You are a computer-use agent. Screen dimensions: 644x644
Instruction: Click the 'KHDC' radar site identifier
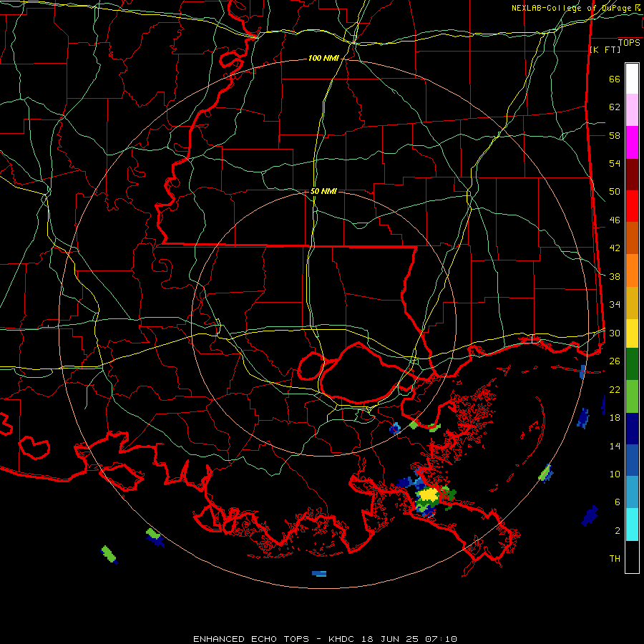pyautogui.click(x=342, y=639)
